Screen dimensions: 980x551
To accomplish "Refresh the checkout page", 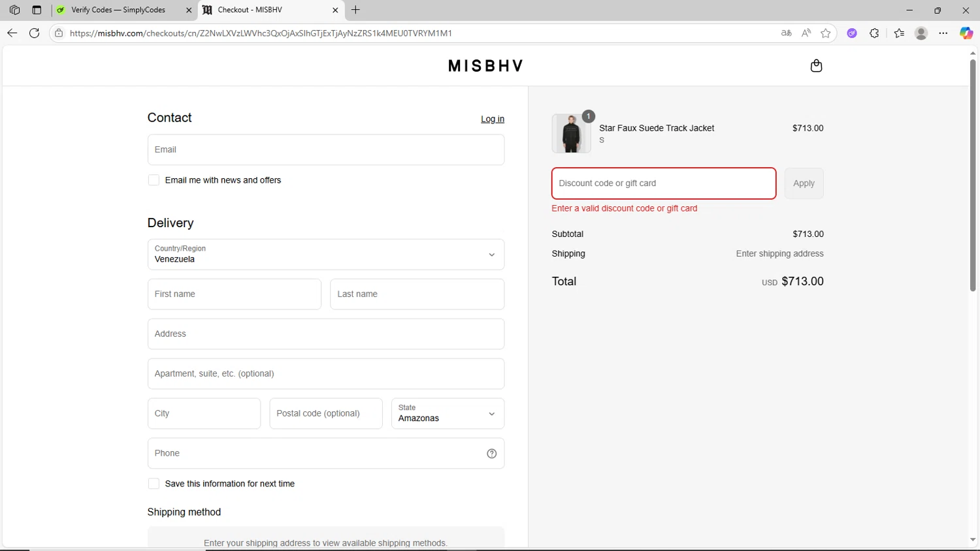I will click(x=35, y=33).
